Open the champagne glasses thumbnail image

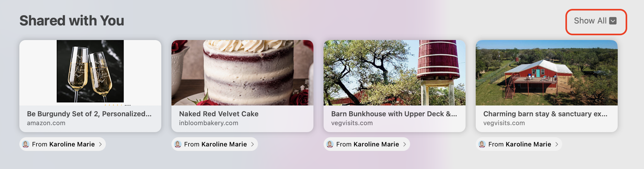tap(90, 72)
